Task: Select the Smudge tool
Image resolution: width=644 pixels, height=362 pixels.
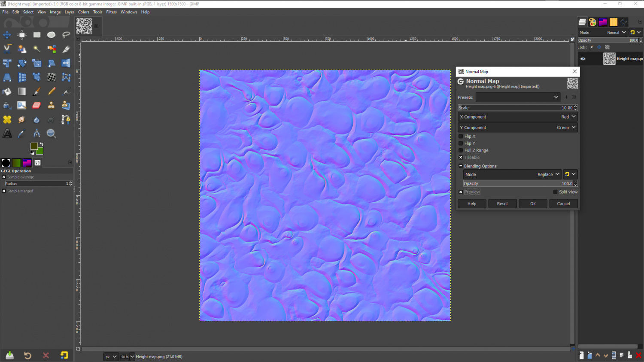Action: point(22,119)
